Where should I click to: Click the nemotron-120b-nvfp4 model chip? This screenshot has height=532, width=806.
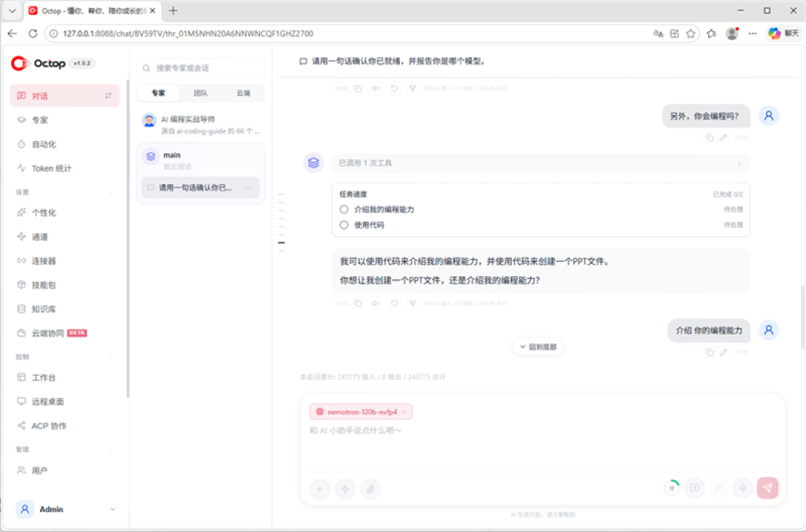point(361,412)
